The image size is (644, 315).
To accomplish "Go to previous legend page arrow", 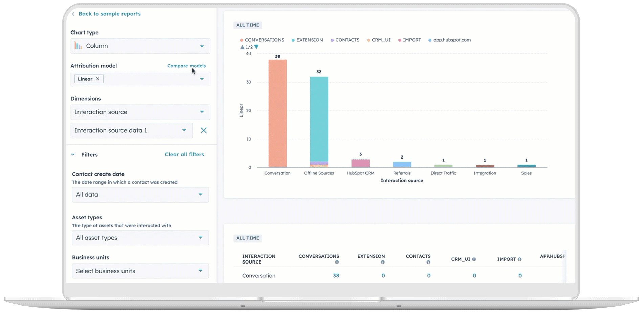I will [x=242, y=47].
